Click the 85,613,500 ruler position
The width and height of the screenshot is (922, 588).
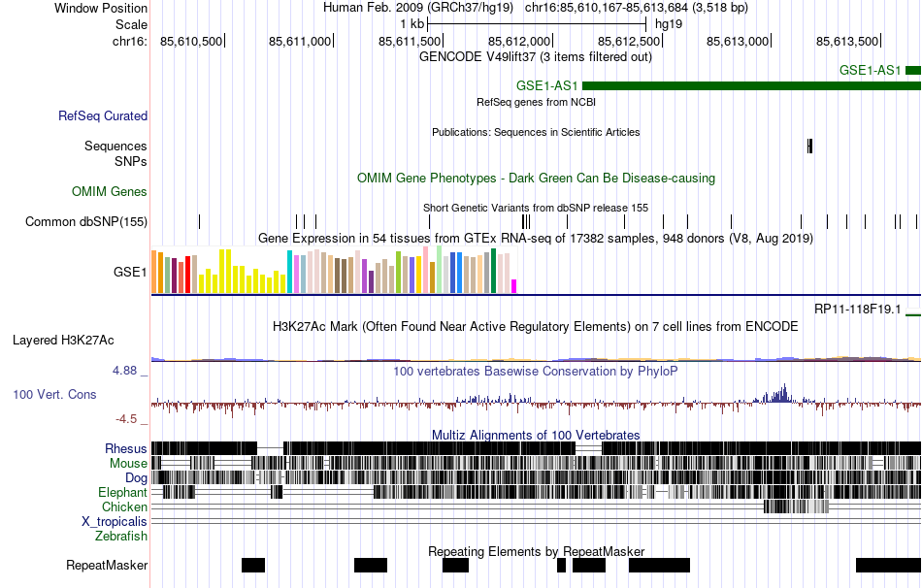847,41
